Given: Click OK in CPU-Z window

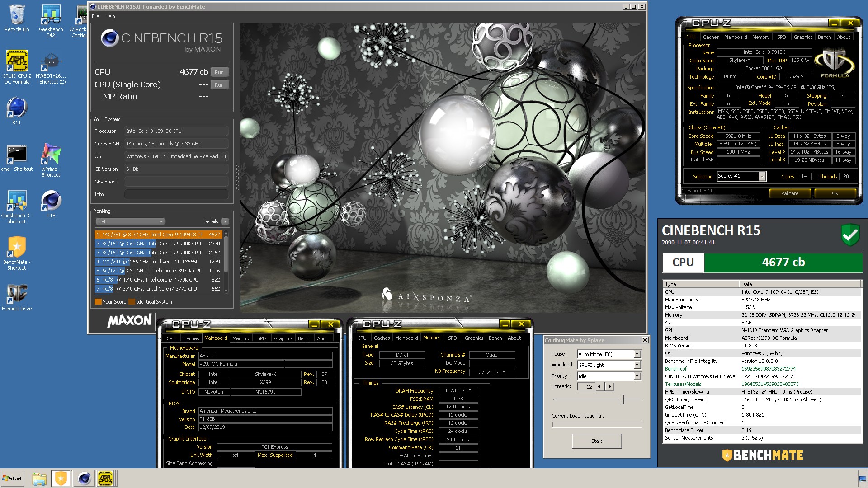Looking at the screenshot, I should pyautogui.click(x=835, y=193).
